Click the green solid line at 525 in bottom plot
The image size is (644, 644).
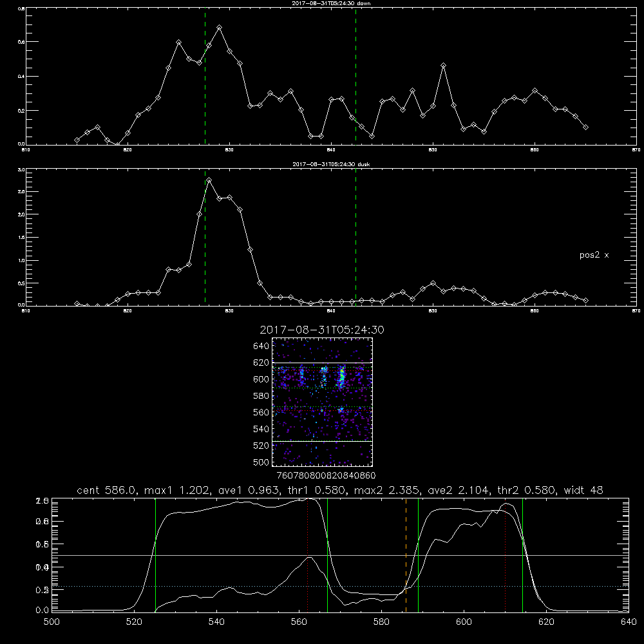coord(155,554)
